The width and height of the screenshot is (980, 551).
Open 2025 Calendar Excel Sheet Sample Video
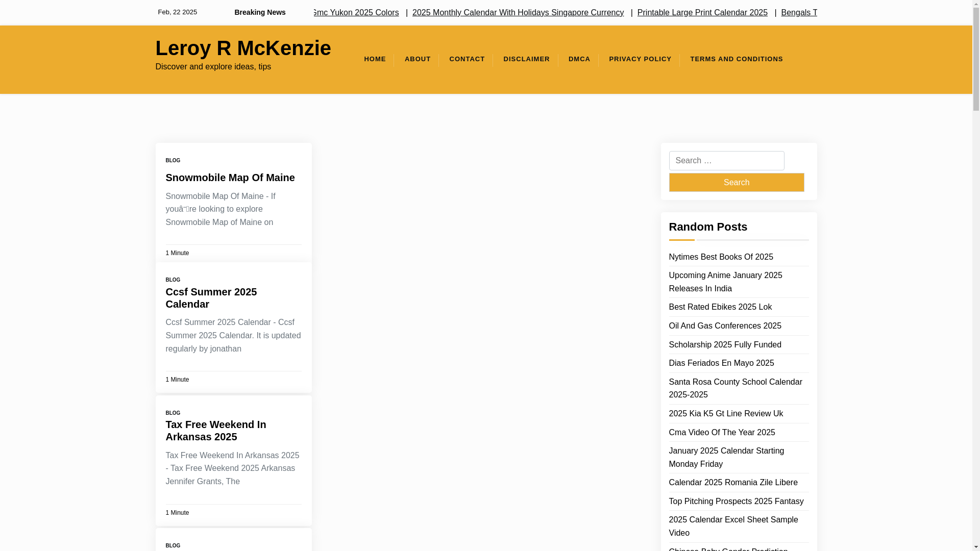[733, 527]
